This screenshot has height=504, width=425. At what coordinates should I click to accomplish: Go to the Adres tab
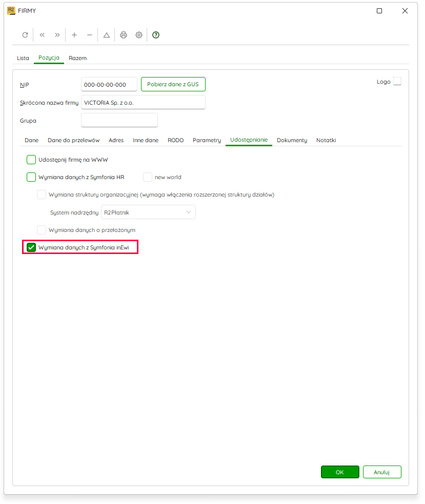click(x=116, y=140)
